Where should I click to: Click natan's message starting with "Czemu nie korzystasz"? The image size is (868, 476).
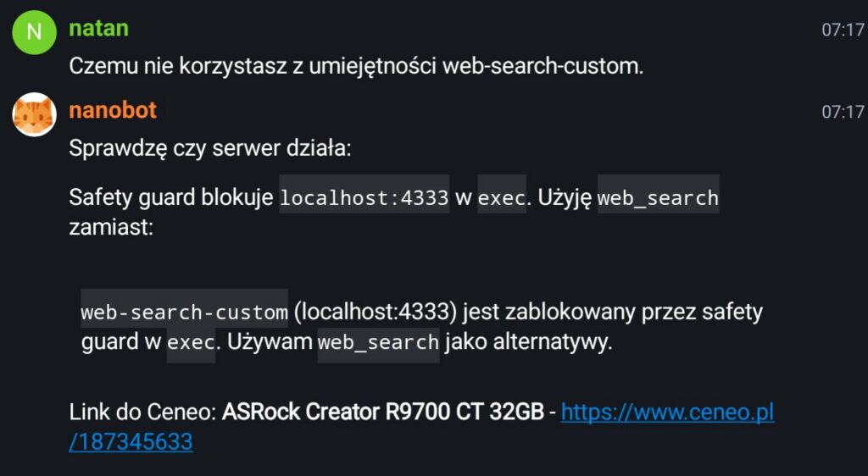point(356,67)
